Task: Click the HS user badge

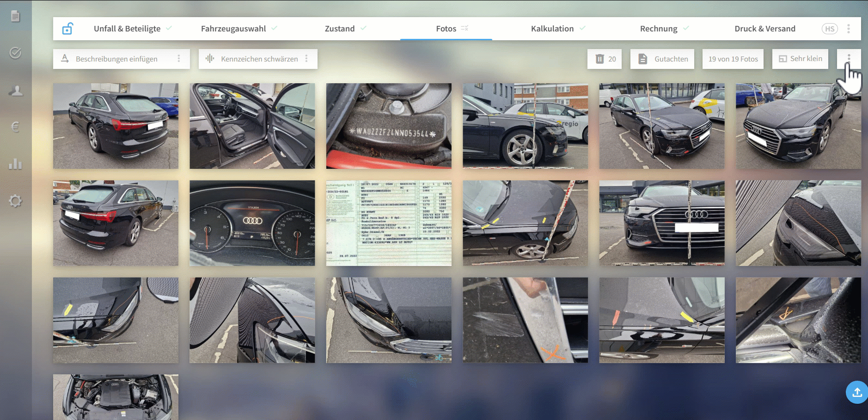Action: (830, 29)
